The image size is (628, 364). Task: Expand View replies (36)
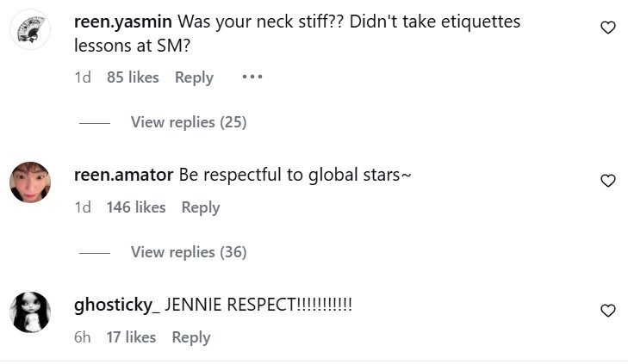pyautogui.click(x=188, y=252)
